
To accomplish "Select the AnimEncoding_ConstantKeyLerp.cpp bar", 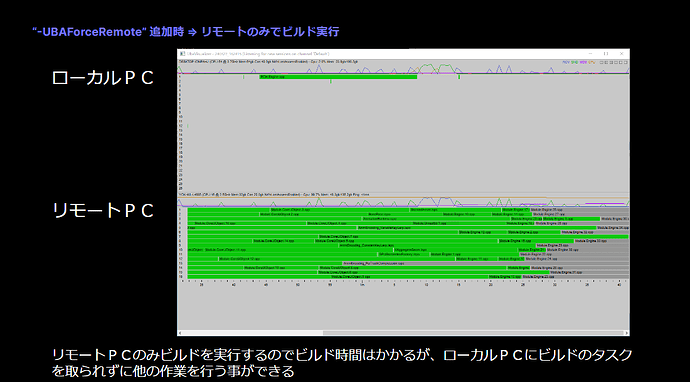I will pos(437,245).
